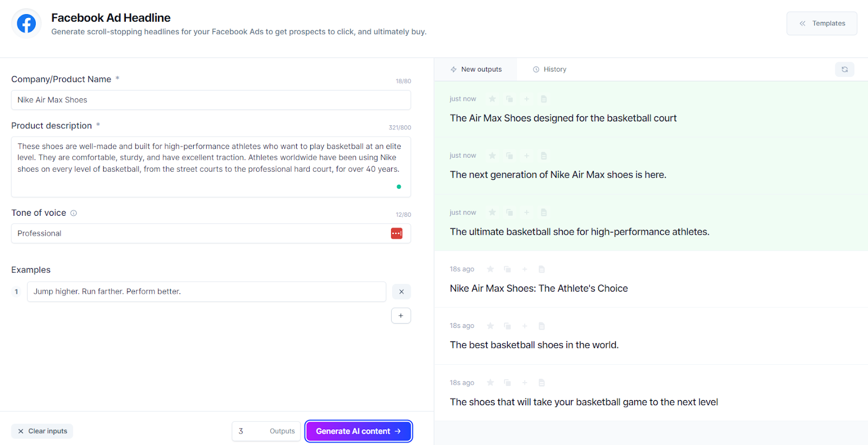Click the refresh outputs icon

coord(845,69)
